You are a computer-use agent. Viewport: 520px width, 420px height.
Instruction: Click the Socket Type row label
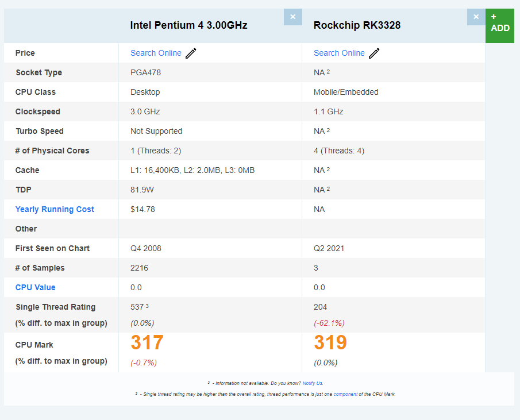39,72
